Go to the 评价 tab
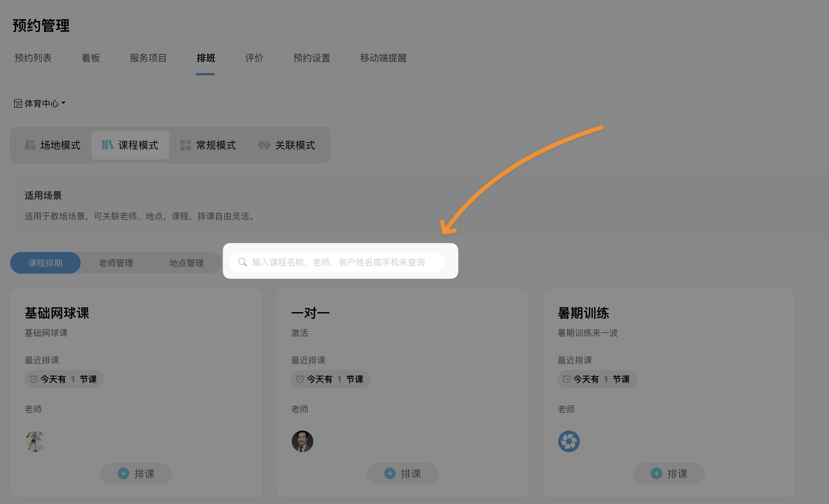 tap(254, 58)
